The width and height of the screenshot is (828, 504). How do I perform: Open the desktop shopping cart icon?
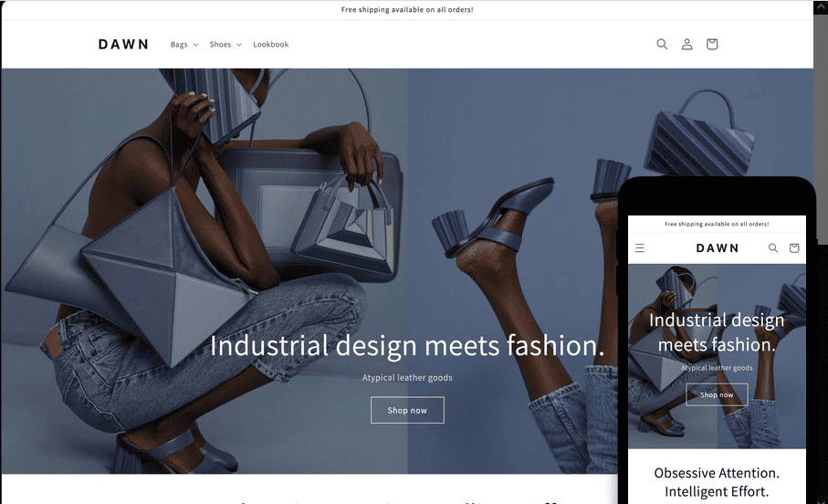click(x=712, y=45)
